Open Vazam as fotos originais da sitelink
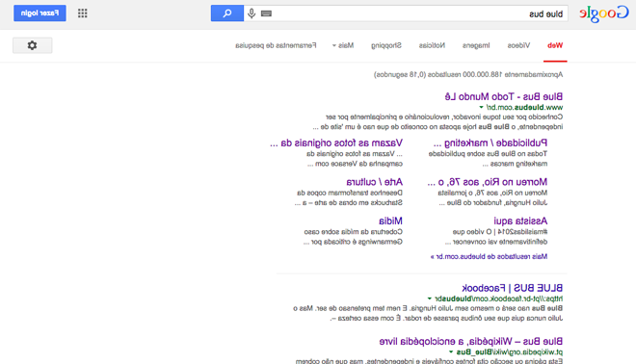 (x=336, y=143)
